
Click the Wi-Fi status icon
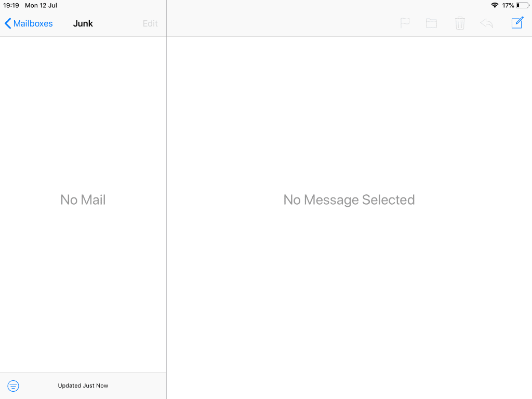coord(495,5)
